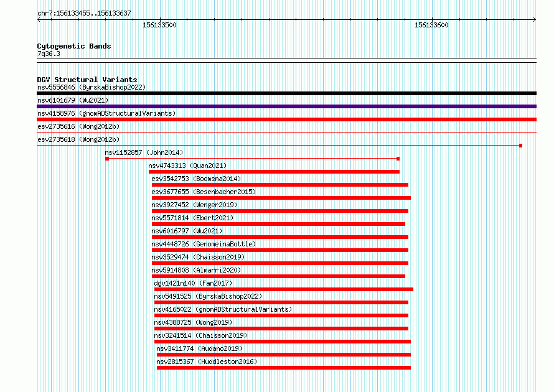Image resolution: width=554 pixels, height=392 pixels.
Task: Select the nsv4165022 red variant bar
Action: [281, 315]
